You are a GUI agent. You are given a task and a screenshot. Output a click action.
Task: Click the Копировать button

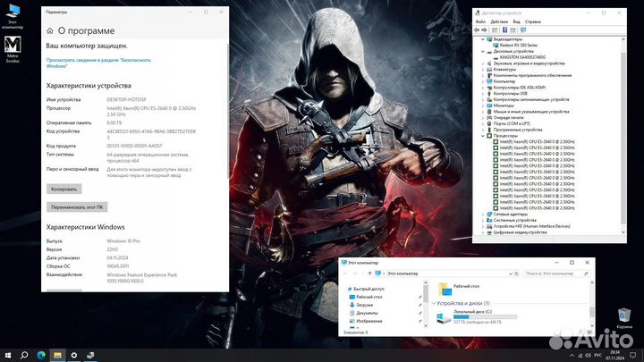tap(64, 189)
